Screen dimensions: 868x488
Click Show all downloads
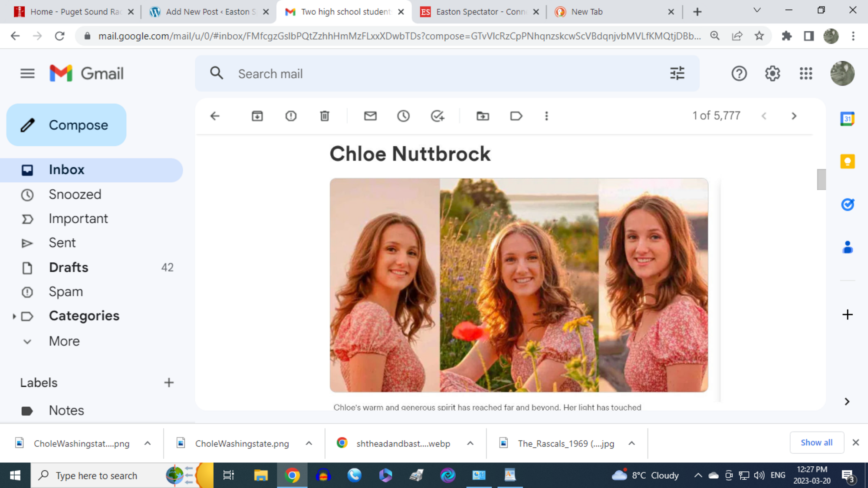click(x=816, y=442)
